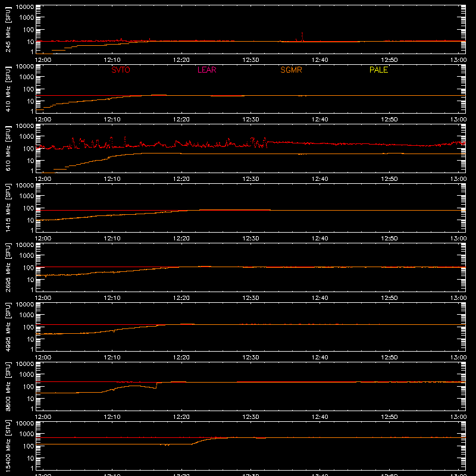Click 12:10 tick label under 1415 MHz plot

112,239
